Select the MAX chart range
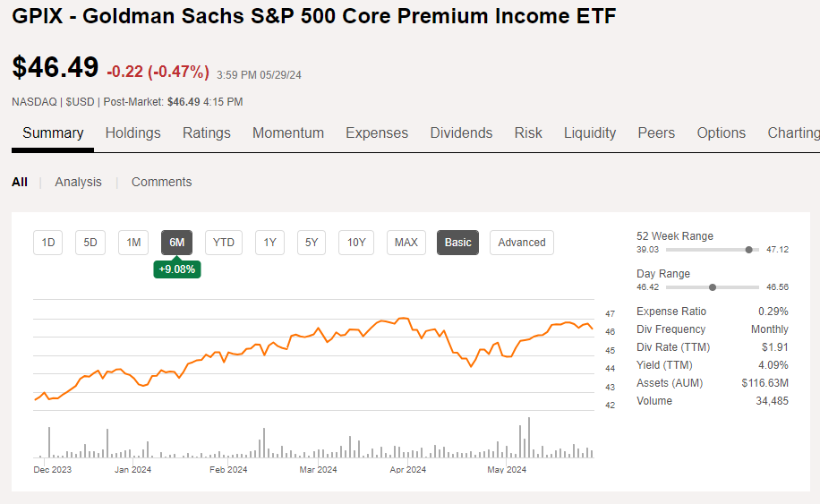 [x=406, y=243]
